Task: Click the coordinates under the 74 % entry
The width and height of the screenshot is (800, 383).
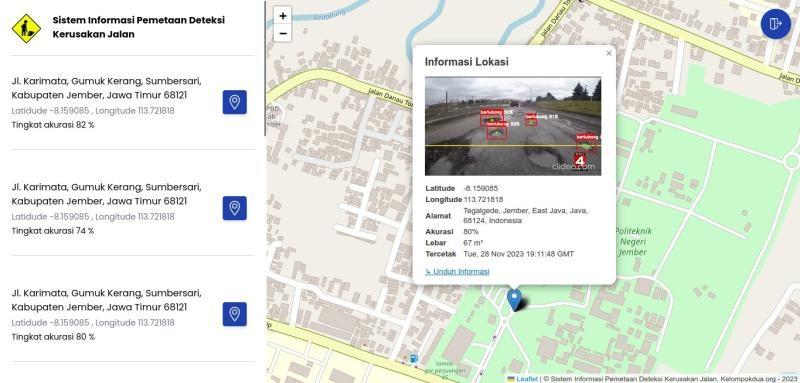Action: coord(93,217)
